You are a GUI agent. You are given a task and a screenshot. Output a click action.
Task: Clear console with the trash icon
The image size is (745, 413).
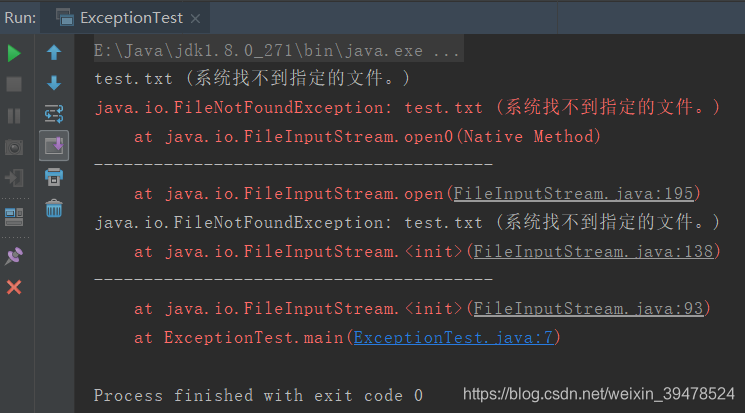coord(54,208)
